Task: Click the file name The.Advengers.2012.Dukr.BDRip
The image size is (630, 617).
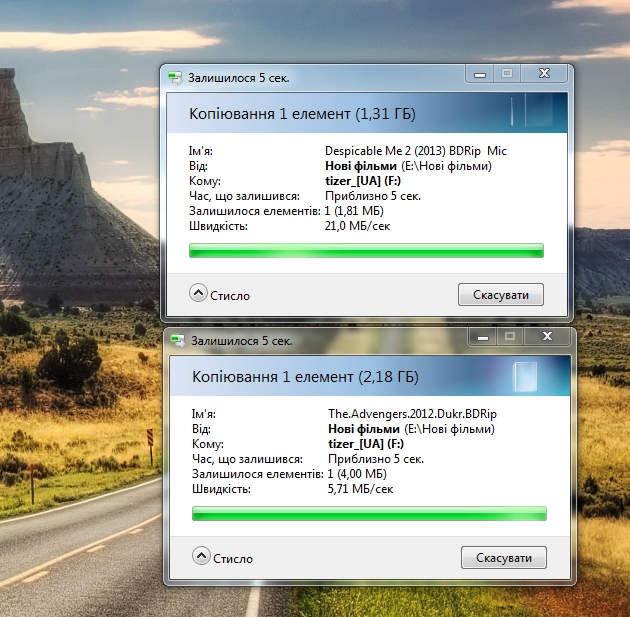Action: (x=413, y=414)
